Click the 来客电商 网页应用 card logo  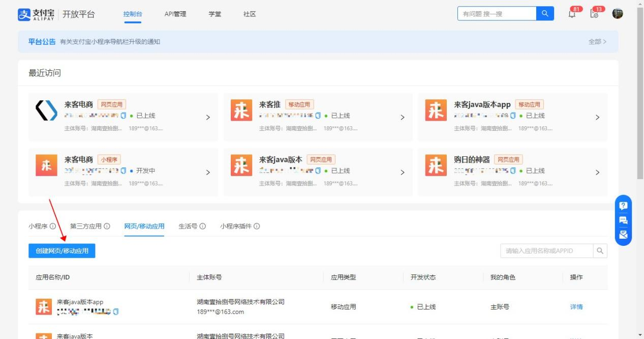point(46,110)
